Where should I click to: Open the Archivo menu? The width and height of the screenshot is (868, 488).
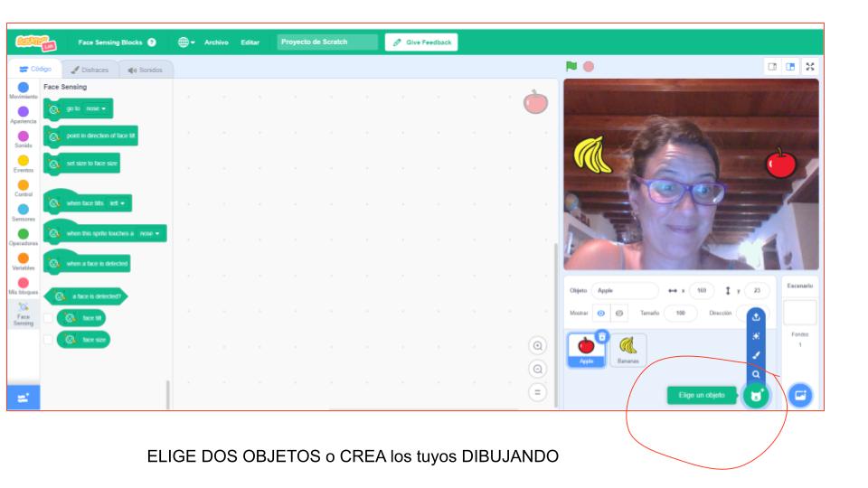tap(216, 42)
